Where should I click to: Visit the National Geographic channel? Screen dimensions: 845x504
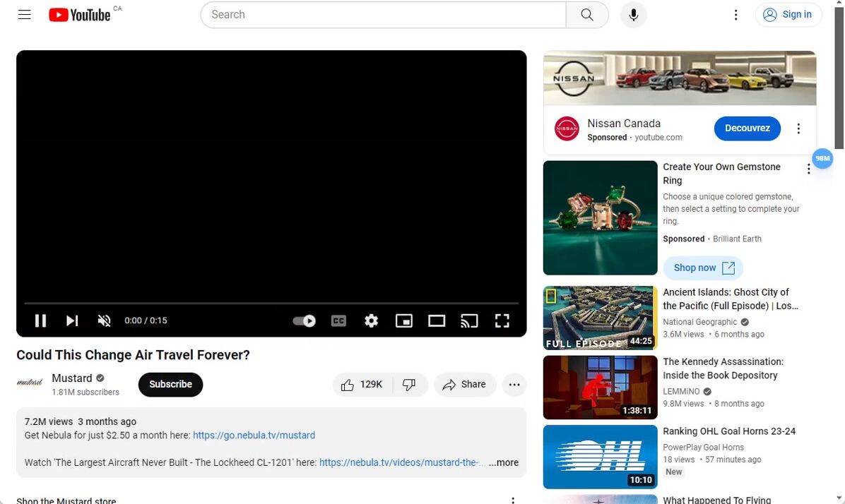[x=699, y=322]
